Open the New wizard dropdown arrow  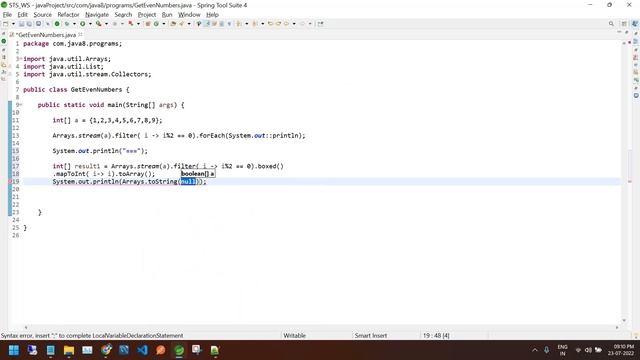(13, 24)
